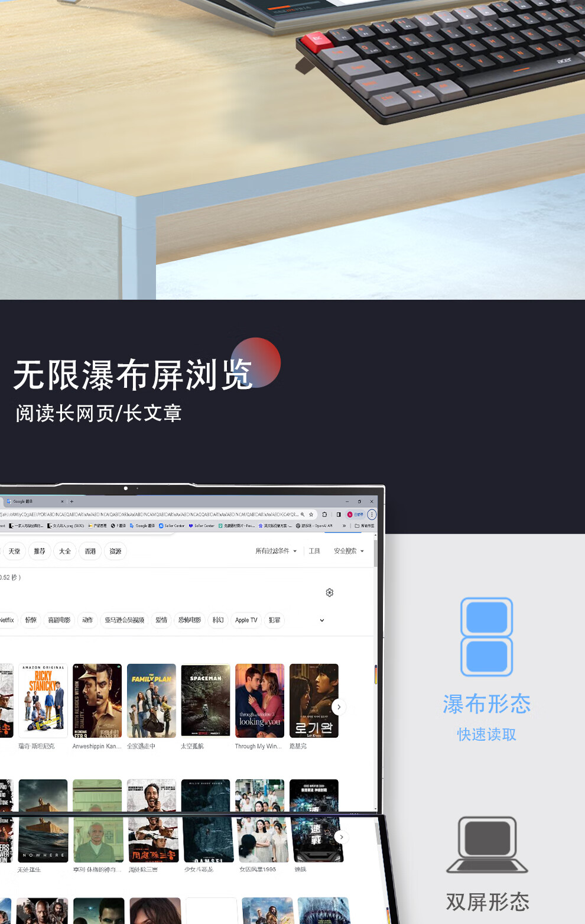Image resolution: width=585 pixels, height=924 pixels.
Task: Click the zoom magnifier in address bar
Action: coord(303,514)
